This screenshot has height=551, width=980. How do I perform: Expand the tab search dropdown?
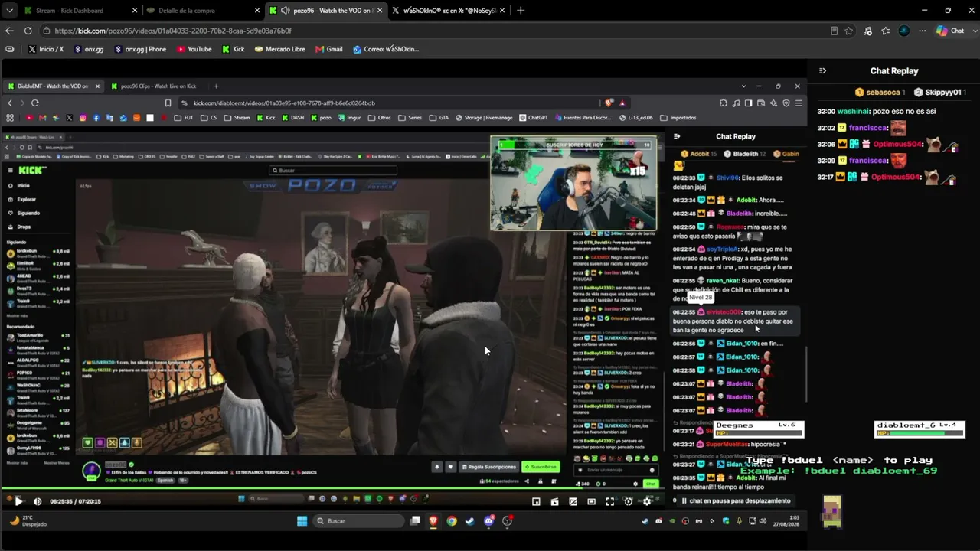click(x=9, y=11)
